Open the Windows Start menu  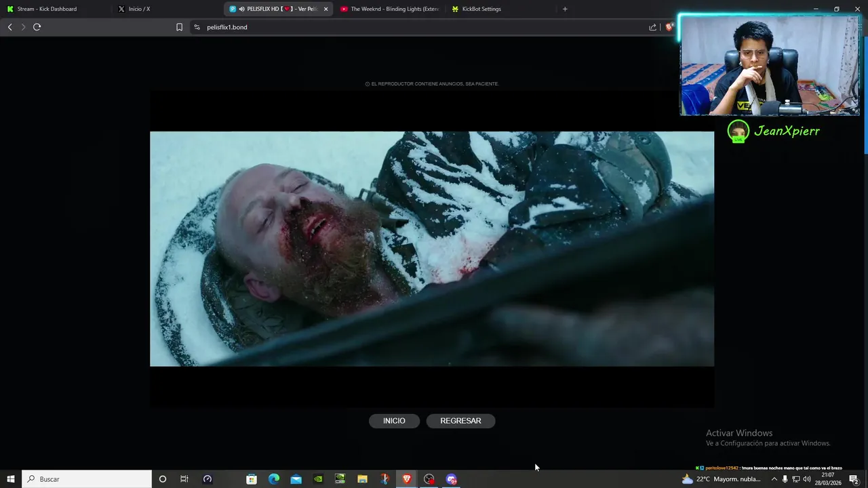pyautogui.click(x=11, y=479)
